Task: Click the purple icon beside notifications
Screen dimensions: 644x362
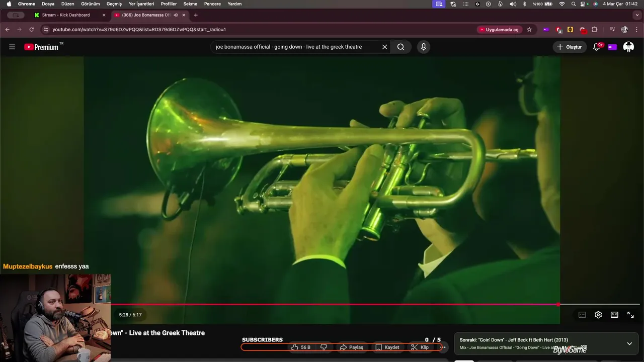Action: pos(612,47)
